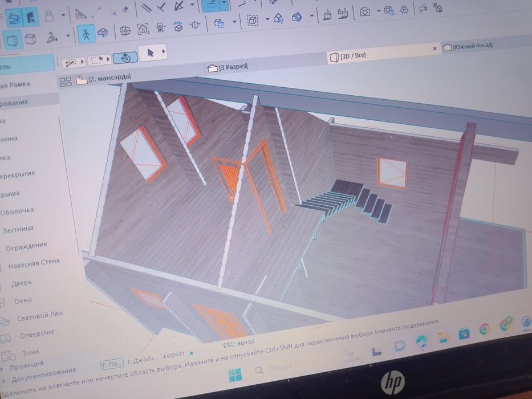Open dropdown arrow next to photo camera icon
Screen dimensions: 532x399
(x=378, y=11)
